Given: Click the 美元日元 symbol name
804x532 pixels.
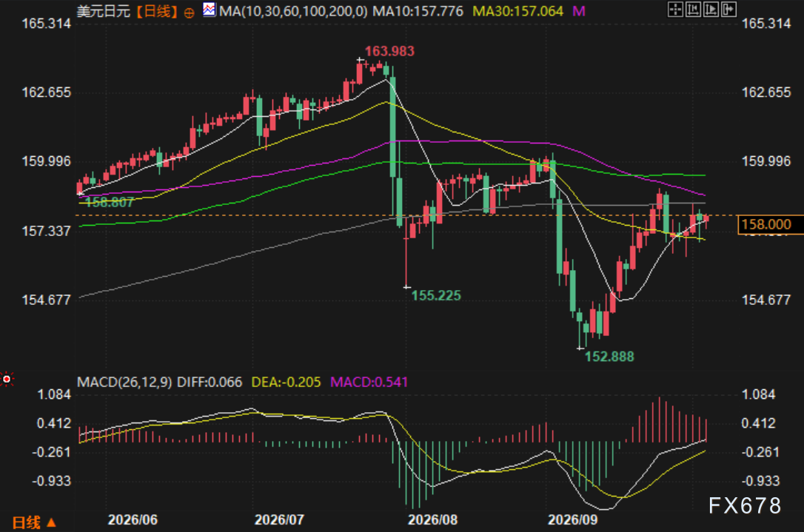Looking at the screenshot, I should [104, 11].
